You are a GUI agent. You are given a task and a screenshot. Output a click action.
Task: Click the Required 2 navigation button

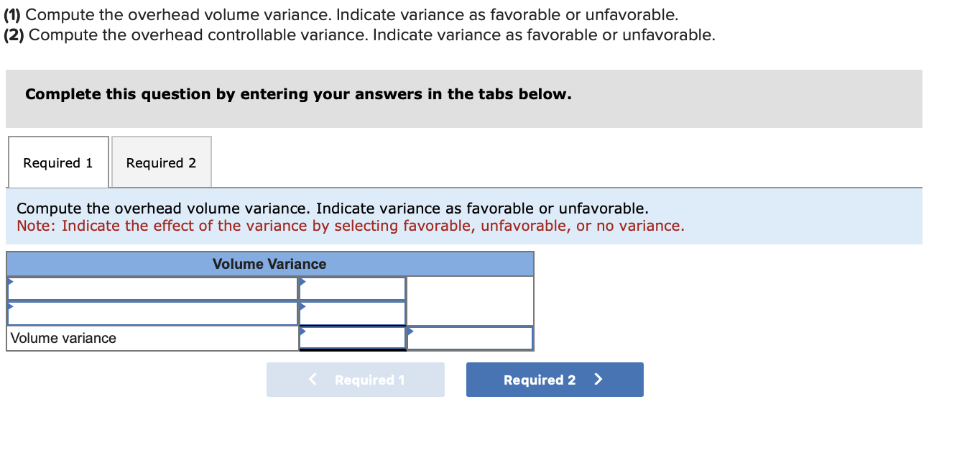point(554,380)
